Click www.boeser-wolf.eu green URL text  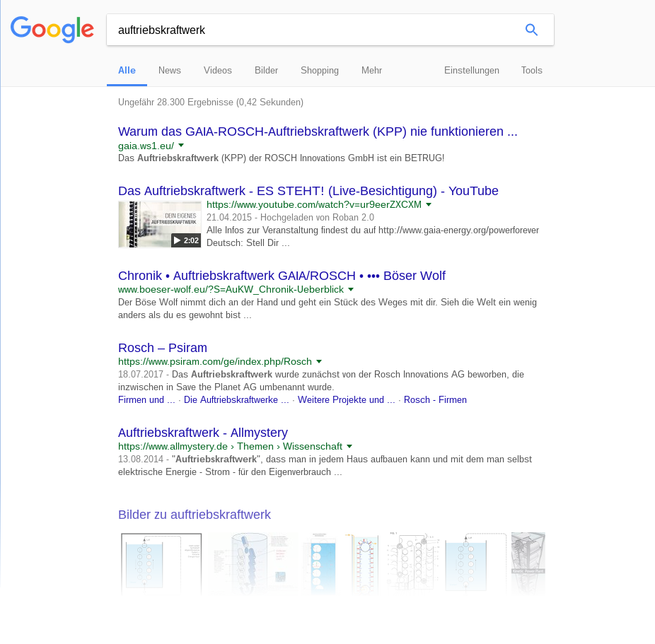tap(231, 289)
